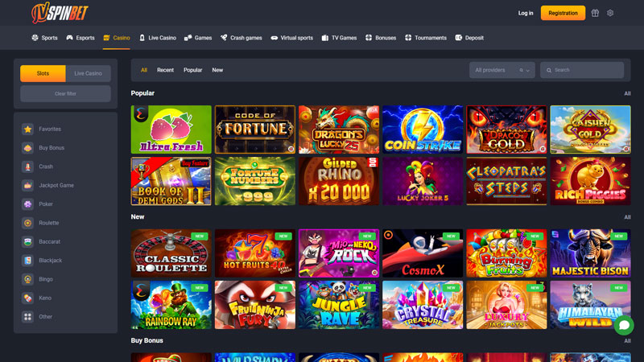Clear the filter

(x=65, y=93)
